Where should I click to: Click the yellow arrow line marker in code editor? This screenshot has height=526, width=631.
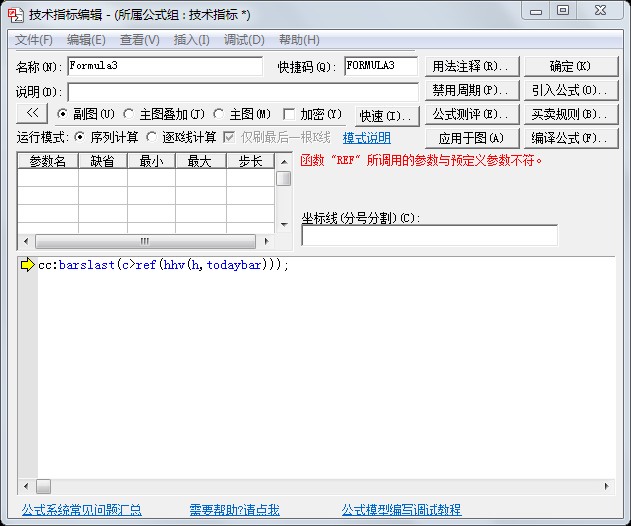click(27, 265)
